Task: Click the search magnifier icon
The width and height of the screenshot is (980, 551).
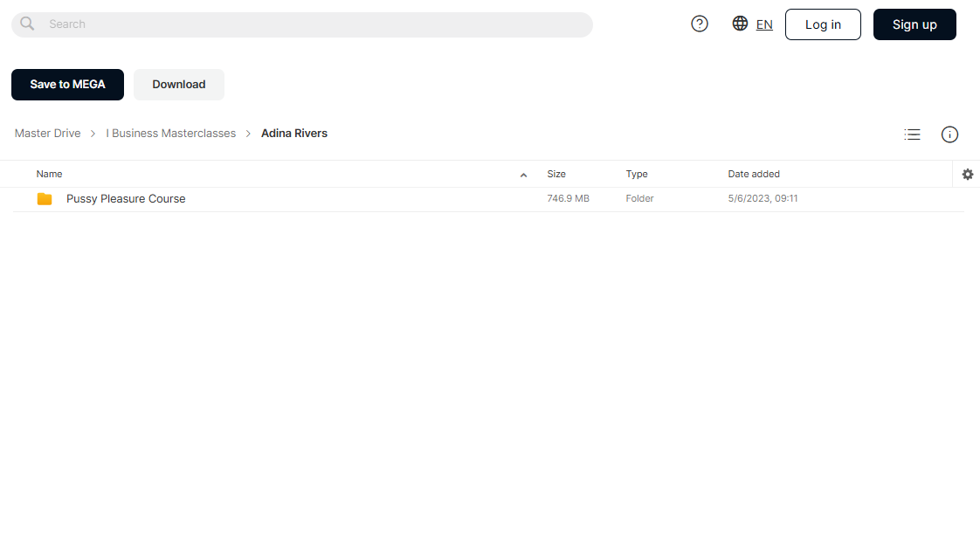Action: (x=27, y=24)
